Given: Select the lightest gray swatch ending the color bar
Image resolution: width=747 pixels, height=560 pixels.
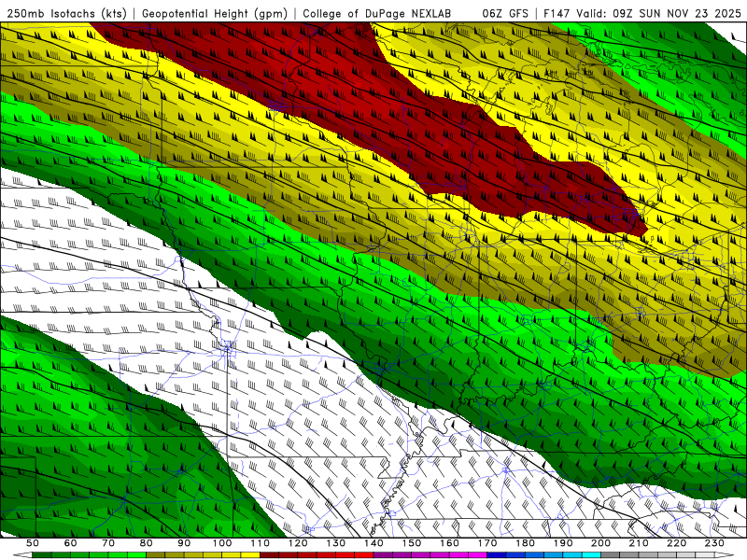Looking at the screenshot, I should [705, 555].
